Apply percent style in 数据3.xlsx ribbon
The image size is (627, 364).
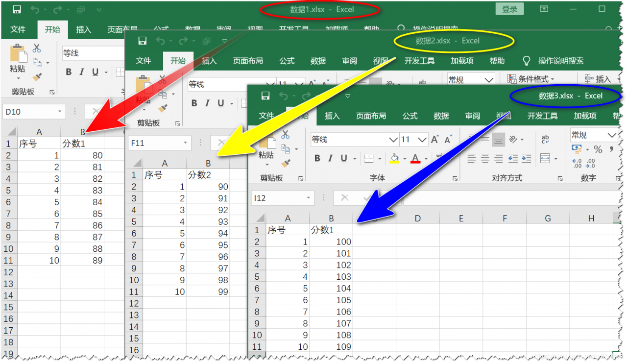tap(599, 150)
